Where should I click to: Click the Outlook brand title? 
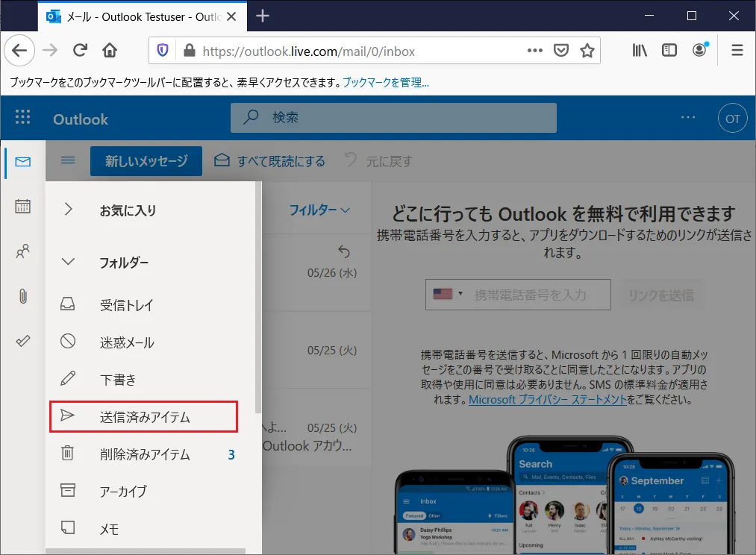tap(81, 119)
